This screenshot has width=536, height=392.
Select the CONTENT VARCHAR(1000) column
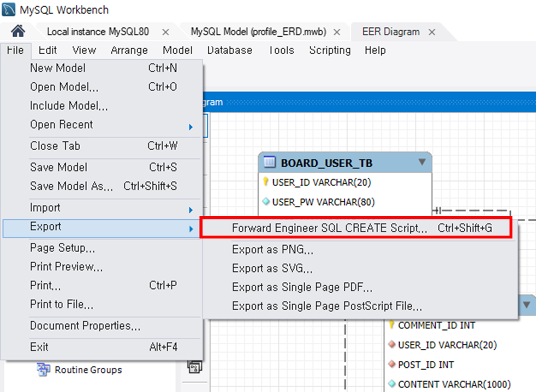tap(454, 384)
